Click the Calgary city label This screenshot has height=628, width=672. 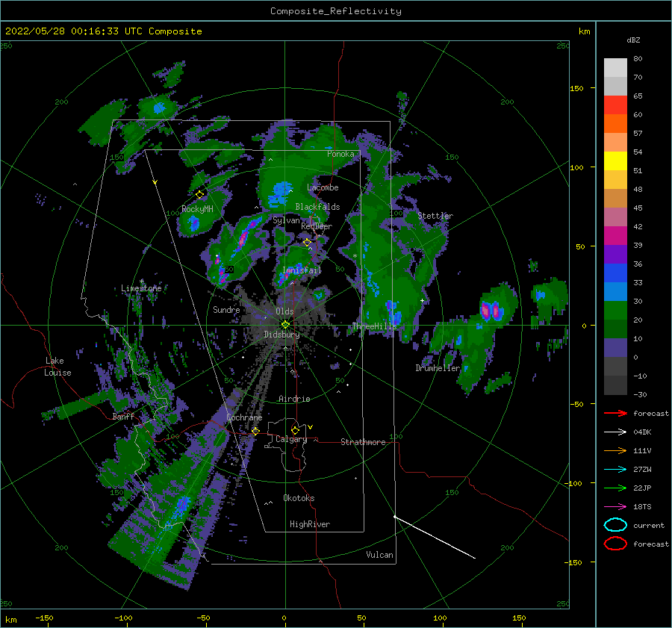click(x=291, y=439)
